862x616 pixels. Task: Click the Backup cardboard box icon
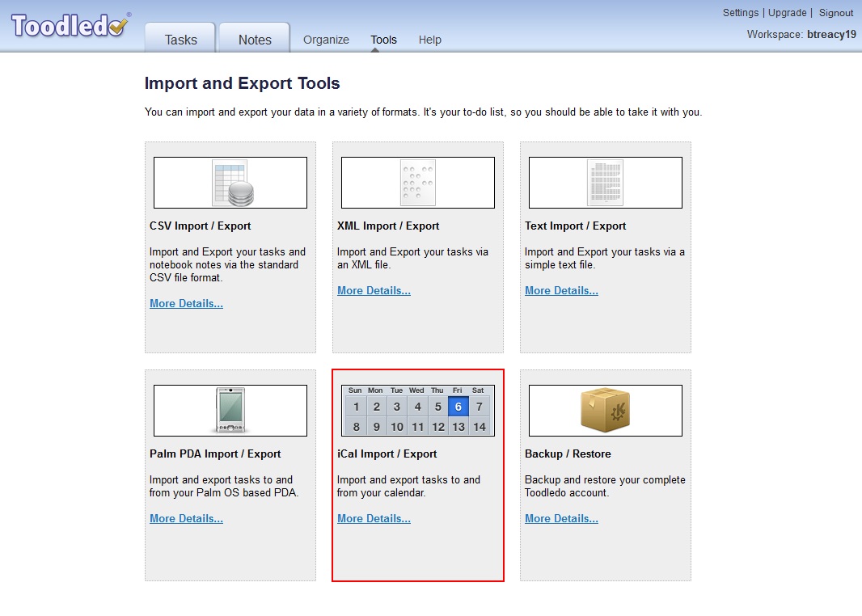(606, 410)
